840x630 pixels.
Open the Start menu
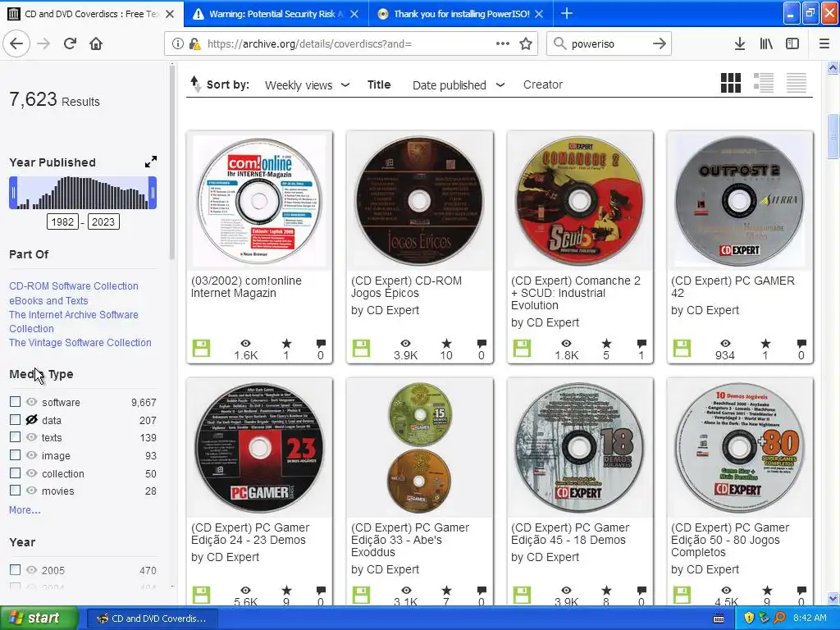(x=39, y=618)
